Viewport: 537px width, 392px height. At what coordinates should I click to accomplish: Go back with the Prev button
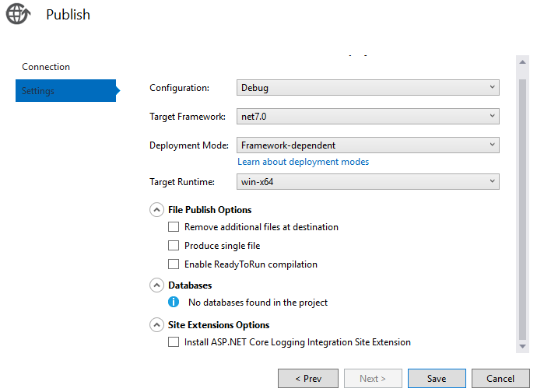308,378
